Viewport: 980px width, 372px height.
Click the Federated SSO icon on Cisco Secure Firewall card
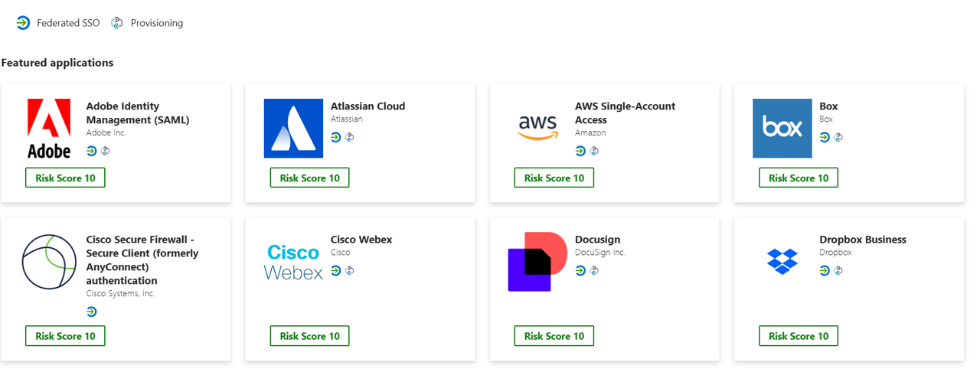click(92, 312)
